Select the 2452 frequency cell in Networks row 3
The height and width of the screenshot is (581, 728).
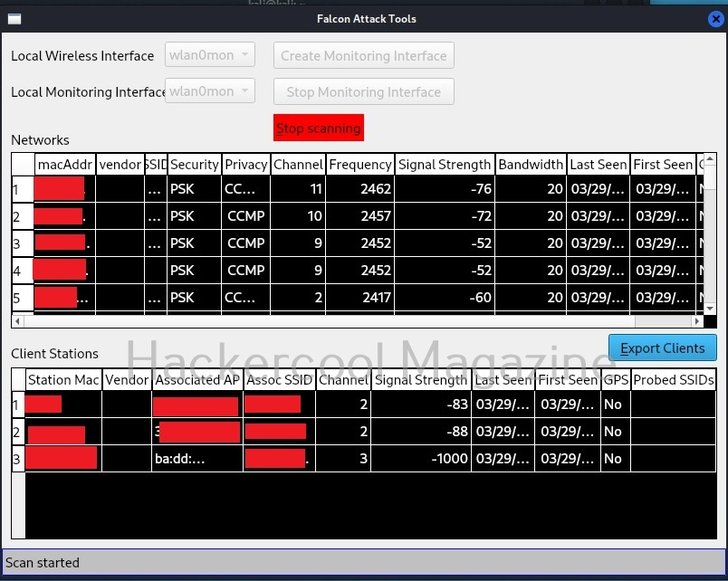click(360, 243)
